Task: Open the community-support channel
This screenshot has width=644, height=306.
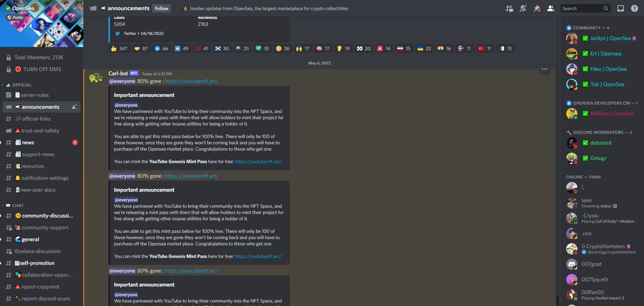Action: (x=41, y=228)
